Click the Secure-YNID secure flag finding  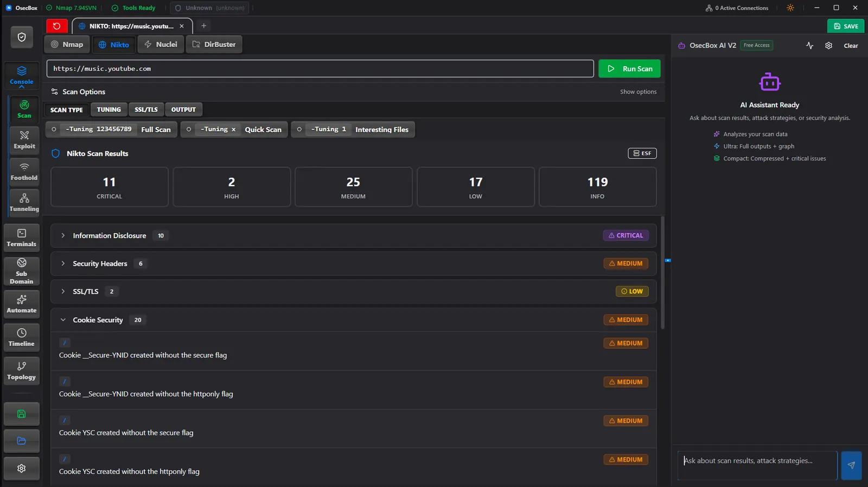[x=353, y=351]
